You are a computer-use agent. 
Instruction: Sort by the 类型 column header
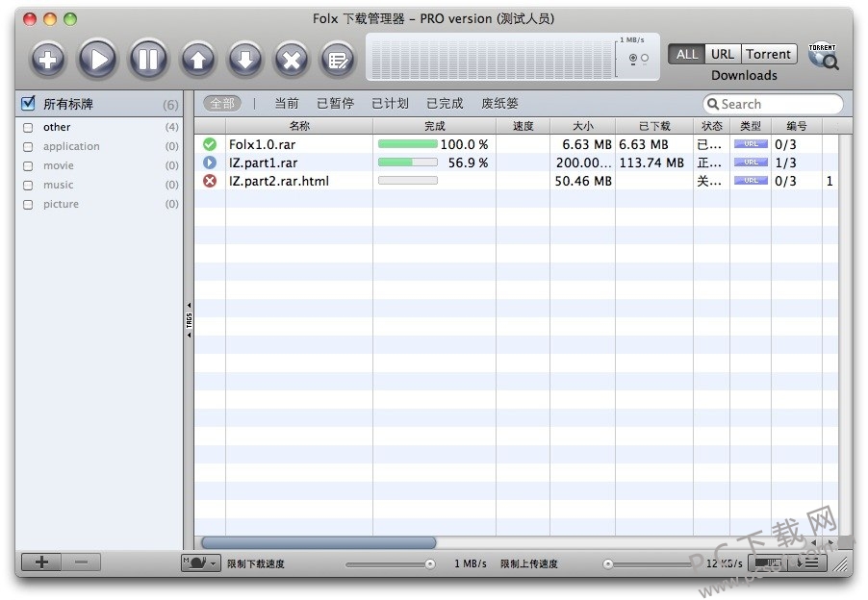click(x=751, y=126)
